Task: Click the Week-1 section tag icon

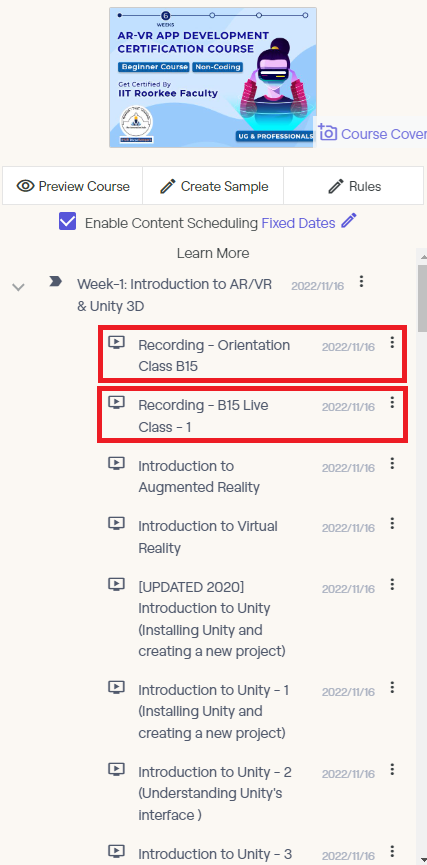Action: pos(55,282)
